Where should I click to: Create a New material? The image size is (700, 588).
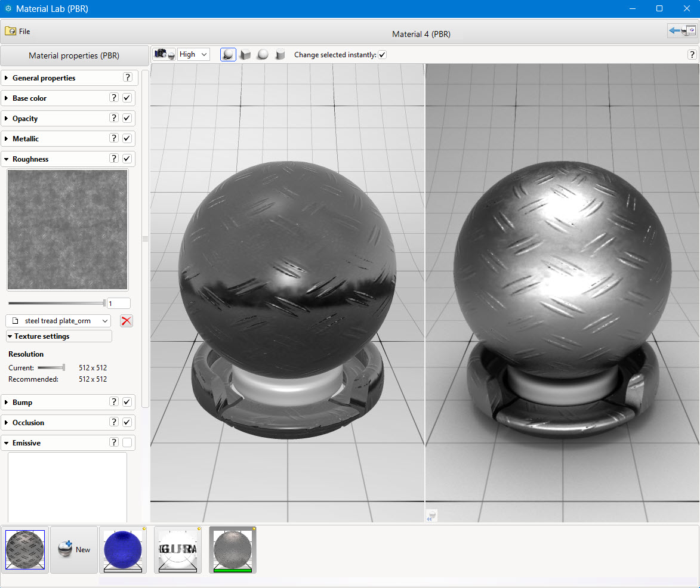point(74,549)
